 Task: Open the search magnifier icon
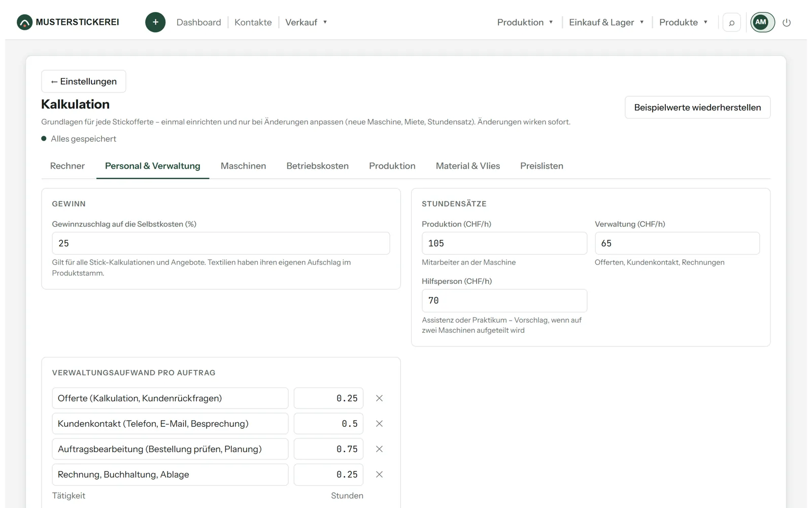(731, 22)
